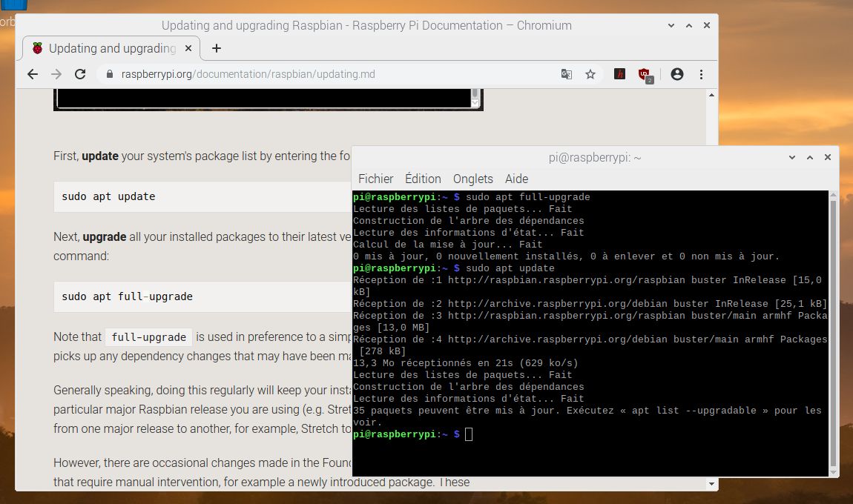Click the 'sudo apt update' code block
The height and width of the screenshot is (504, 853).
pyautogui.click(x=203, y=196)
